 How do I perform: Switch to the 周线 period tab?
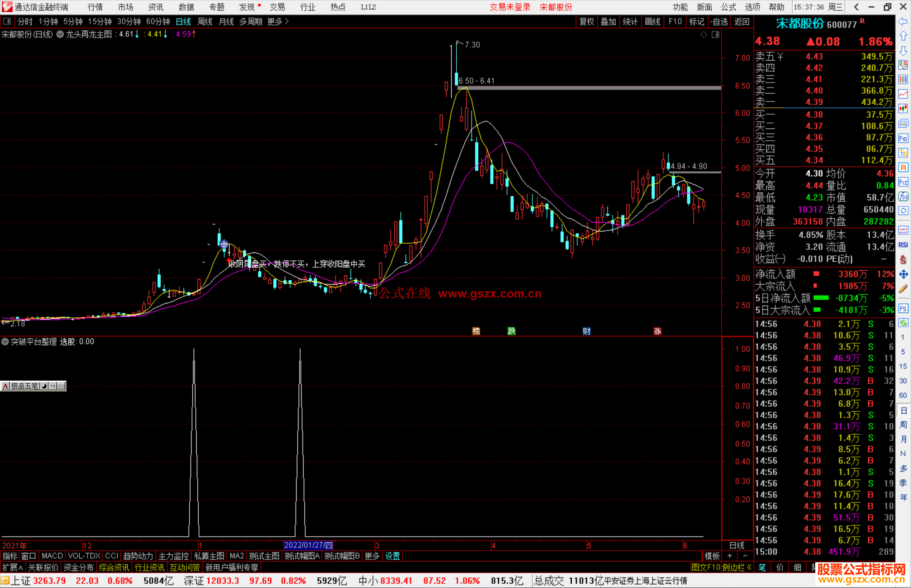(x=205, y=21)
